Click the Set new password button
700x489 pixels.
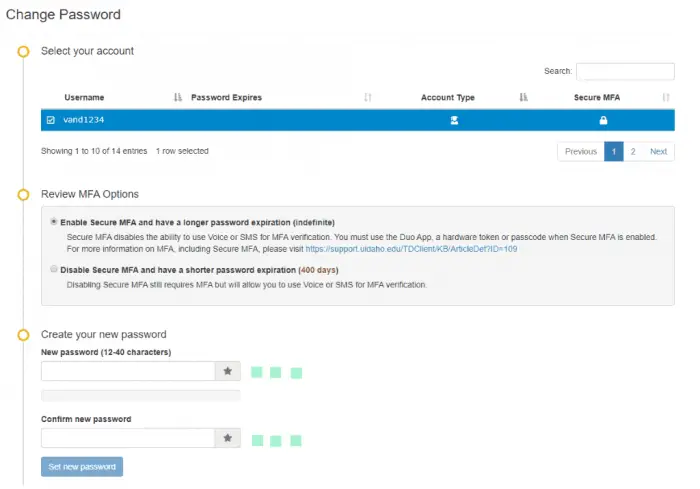[82, 467]
